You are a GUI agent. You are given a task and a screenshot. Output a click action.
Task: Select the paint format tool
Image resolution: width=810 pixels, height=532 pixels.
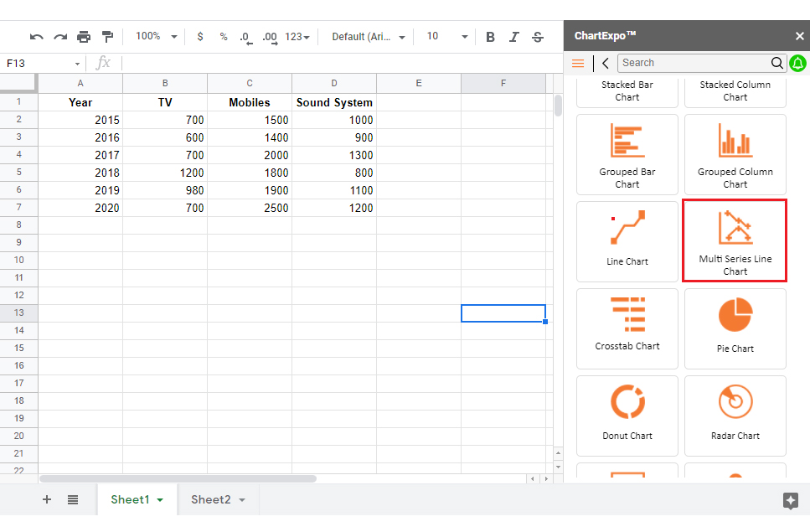click(107, 37)
